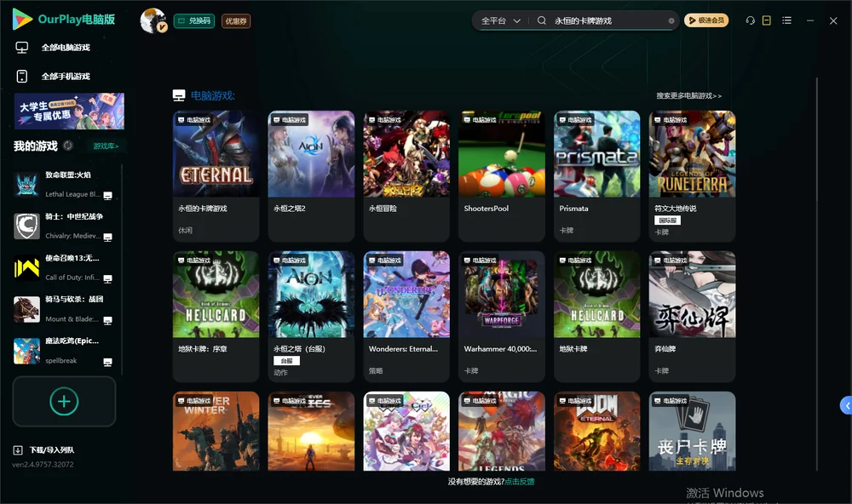Select 全部电脑游戏 in sidebar
This screenshot has width=852, height=504.
(66, 48)
